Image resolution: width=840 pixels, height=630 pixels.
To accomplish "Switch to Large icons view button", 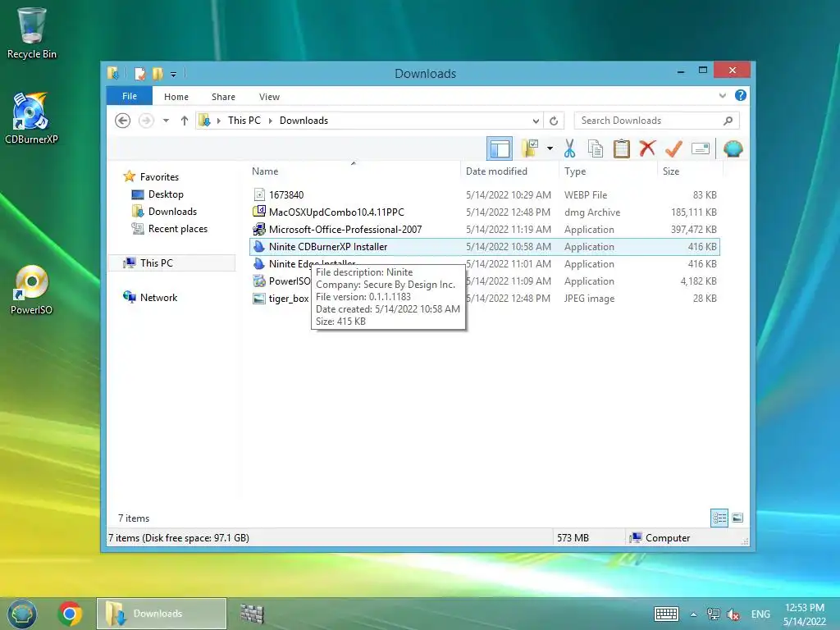I will pos(737,518).
